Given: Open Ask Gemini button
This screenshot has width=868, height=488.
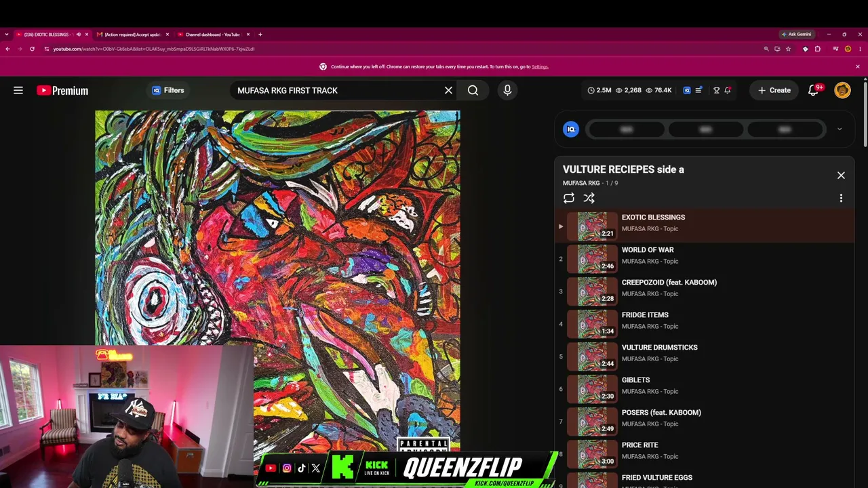Looking at the screenshot, I should (796, 35).
